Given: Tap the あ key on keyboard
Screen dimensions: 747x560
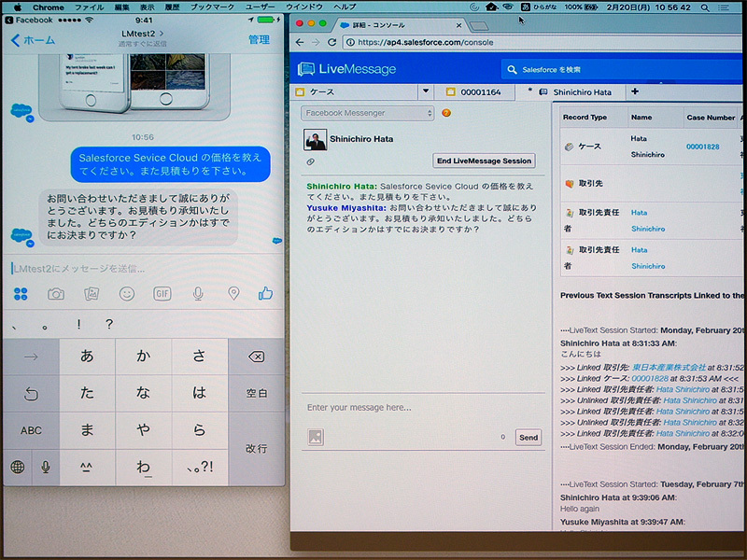Looking at the screenshot, I should tap(87, 357).
